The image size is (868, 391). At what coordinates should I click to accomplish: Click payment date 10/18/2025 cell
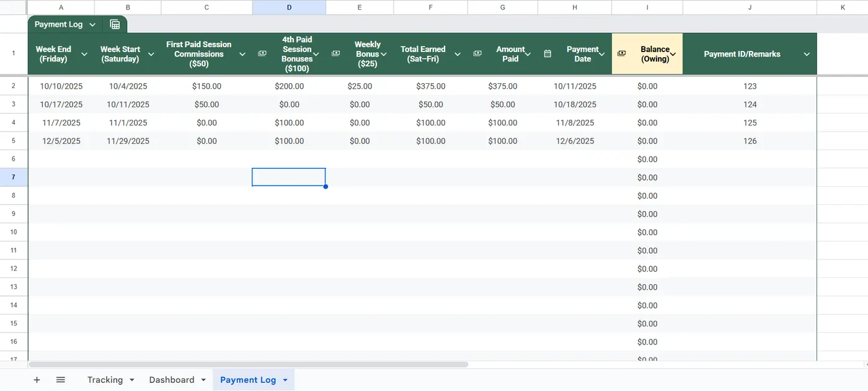[575, 104]
